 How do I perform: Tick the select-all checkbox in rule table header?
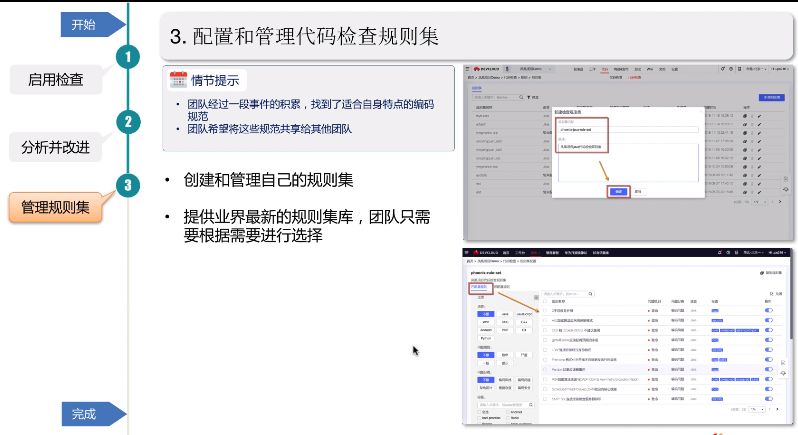point(545,301)
